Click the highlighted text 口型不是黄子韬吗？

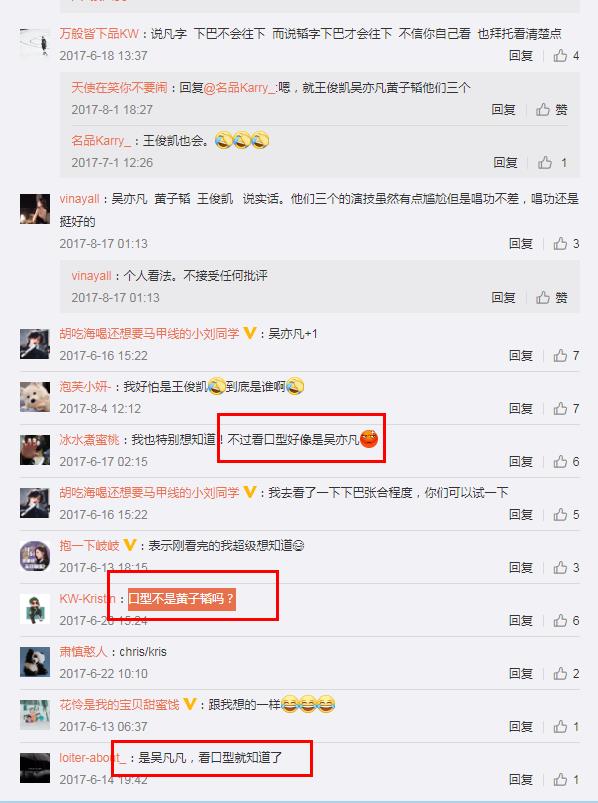181,598
